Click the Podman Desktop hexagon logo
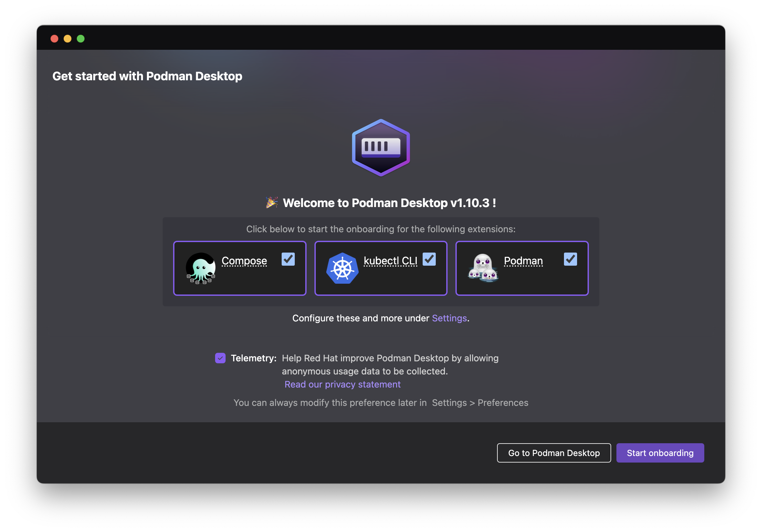 click(x=381, y=148)
